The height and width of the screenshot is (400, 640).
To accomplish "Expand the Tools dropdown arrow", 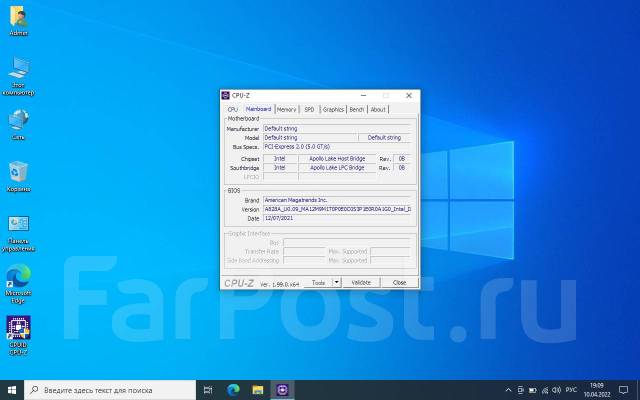I will (337, 283).
